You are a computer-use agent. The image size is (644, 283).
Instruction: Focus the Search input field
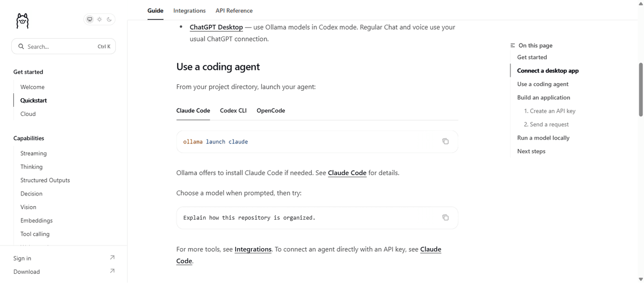coord(63,47)
